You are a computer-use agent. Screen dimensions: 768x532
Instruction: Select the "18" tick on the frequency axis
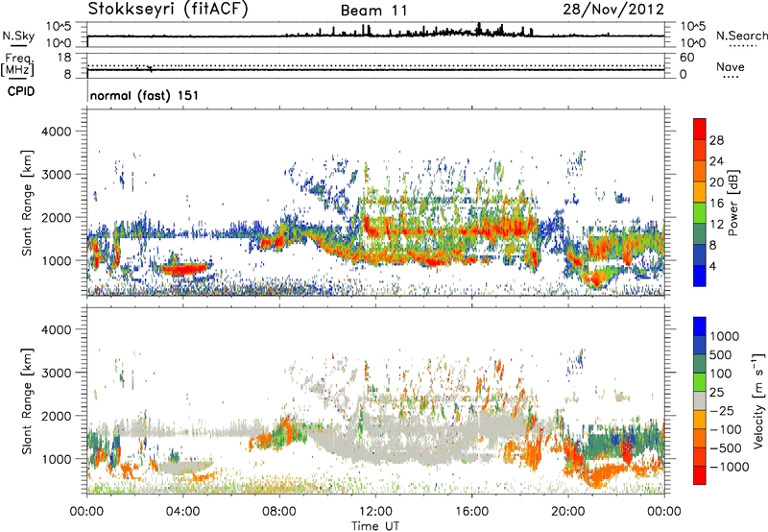64,58
